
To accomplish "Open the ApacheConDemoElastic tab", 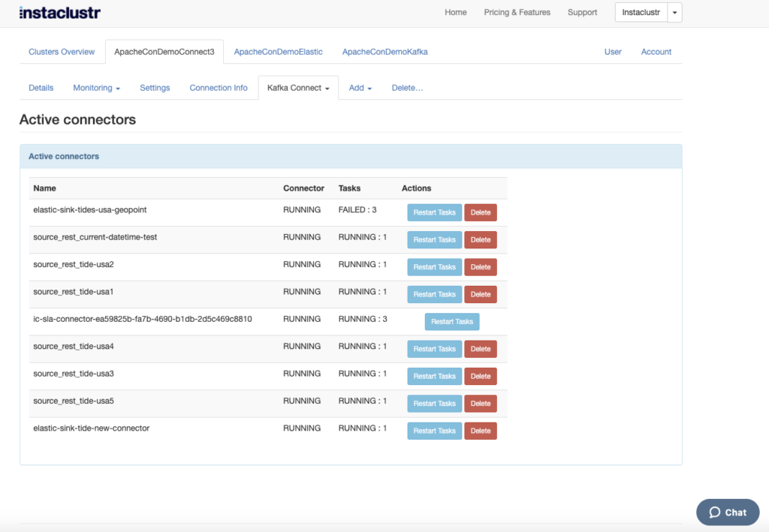I will click(278, 52).
